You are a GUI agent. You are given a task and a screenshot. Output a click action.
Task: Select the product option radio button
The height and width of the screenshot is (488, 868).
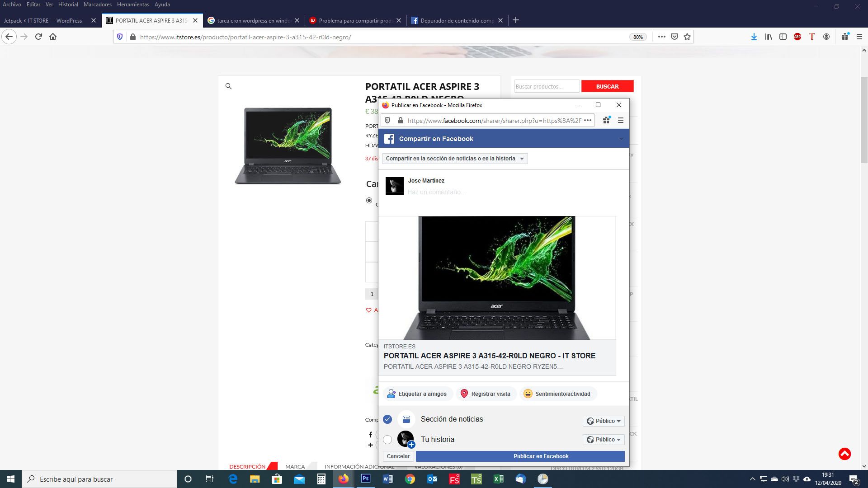(x=369, y=200)
